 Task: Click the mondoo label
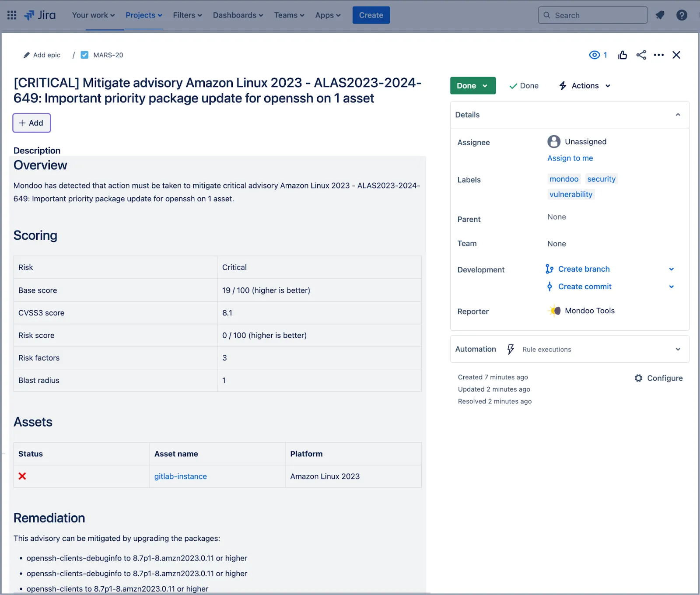564,179
